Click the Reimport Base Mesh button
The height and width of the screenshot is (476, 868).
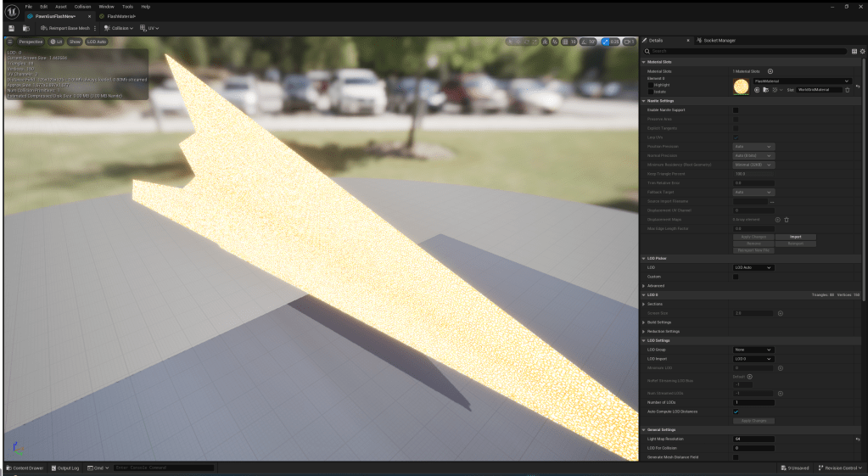coord(66,28)
